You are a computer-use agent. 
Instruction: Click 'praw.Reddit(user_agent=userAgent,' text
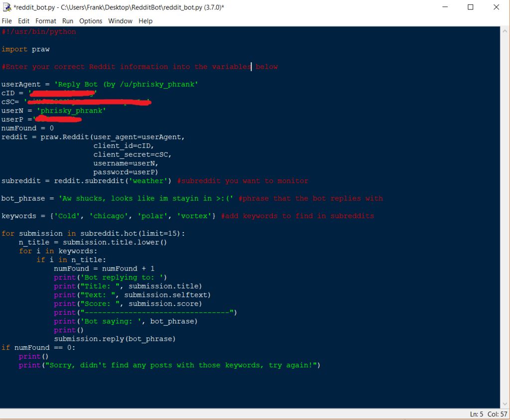(113, 137)
